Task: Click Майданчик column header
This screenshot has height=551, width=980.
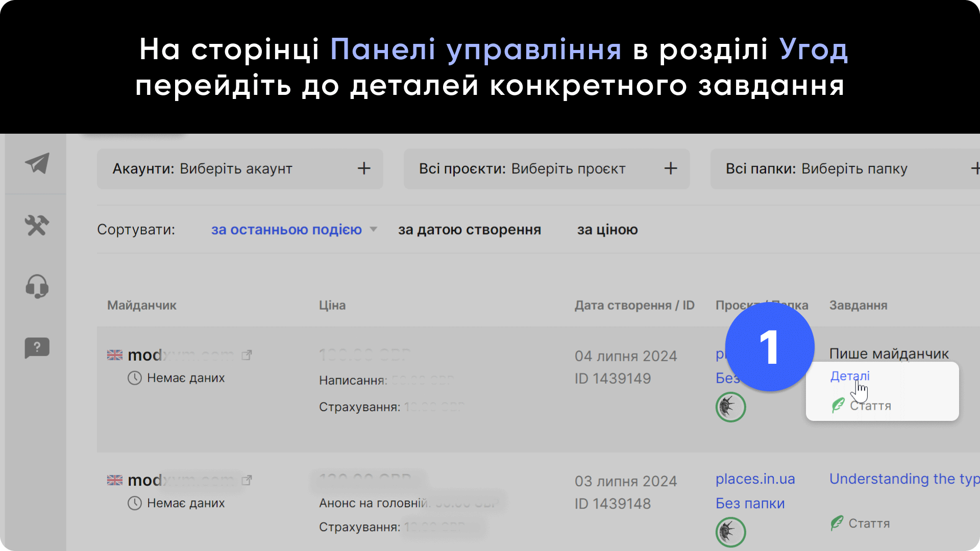Action: click(142, 305)
